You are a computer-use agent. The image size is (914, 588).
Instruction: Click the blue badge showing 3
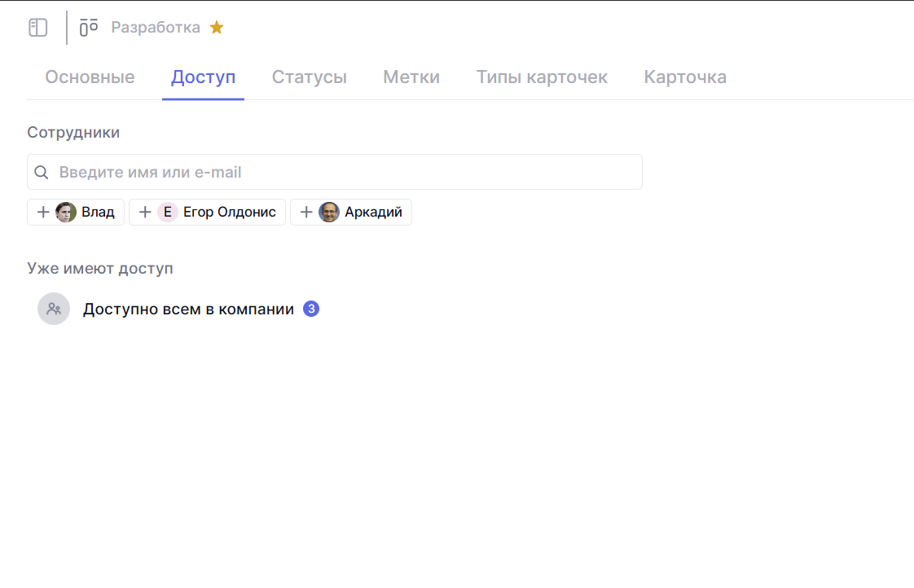point(311,309)
